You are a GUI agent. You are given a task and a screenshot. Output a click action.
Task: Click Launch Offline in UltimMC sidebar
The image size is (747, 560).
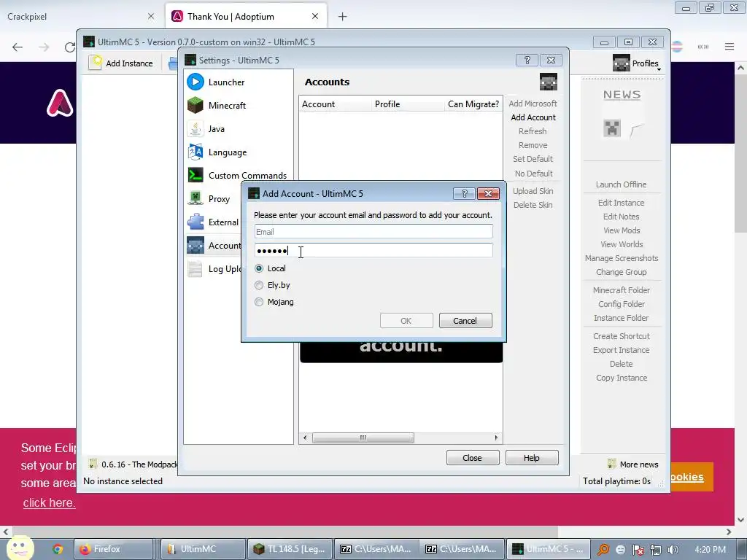tap(622, 184)
